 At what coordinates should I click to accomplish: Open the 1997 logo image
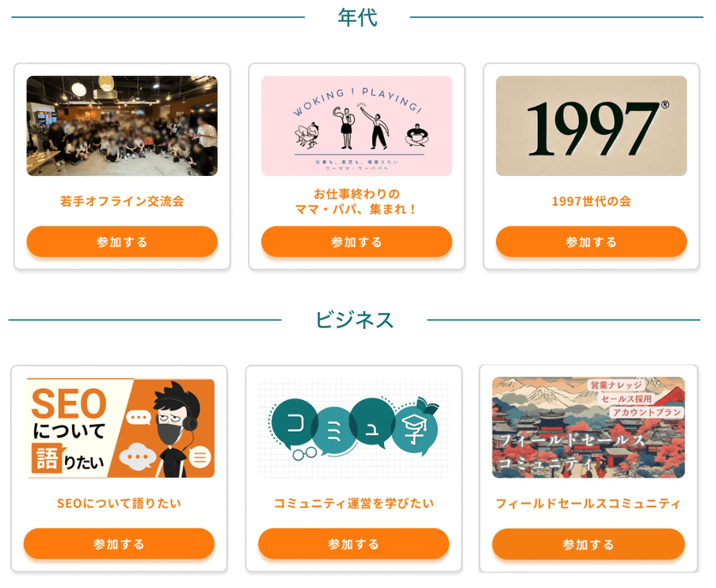click(592, 126)
